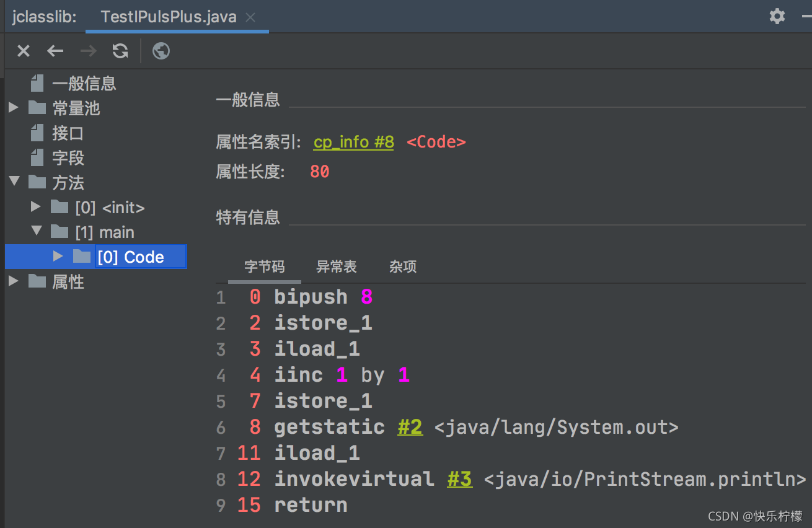Click the 字段 page icon
This screenshot has width=812, height=528.
[x=37, y=157]
